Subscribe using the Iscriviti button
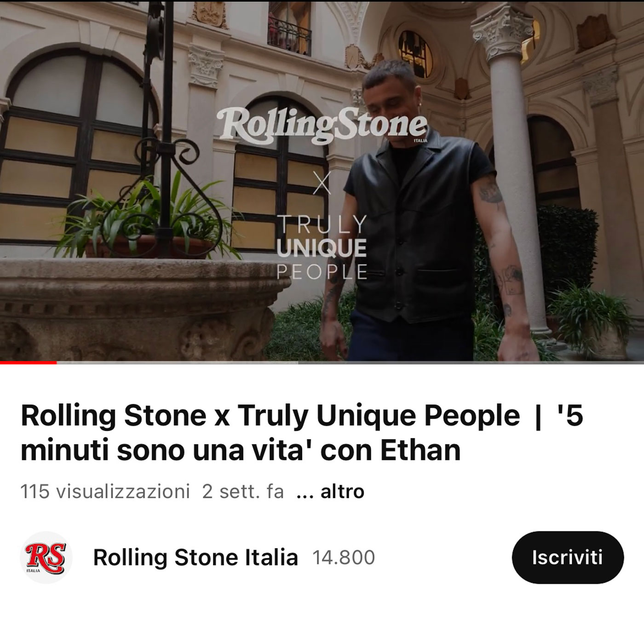 tap(568, 558)
